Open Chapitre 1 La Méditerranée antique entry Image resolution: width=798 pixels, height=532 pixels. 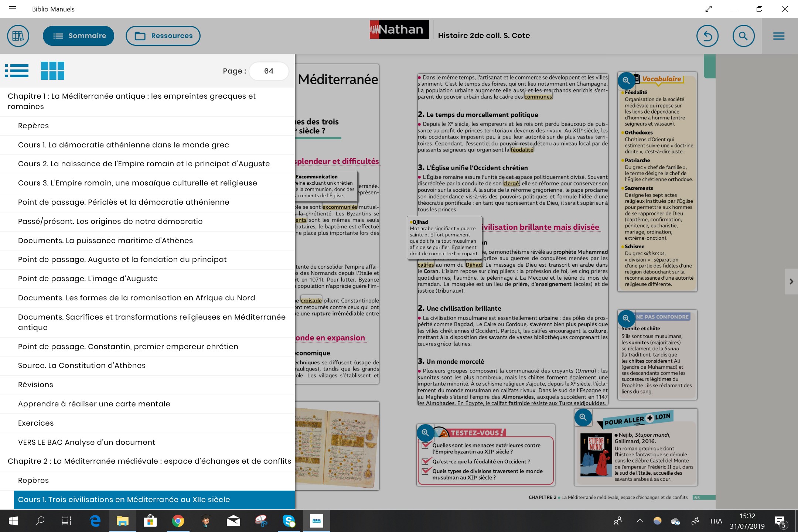[132, 101]
